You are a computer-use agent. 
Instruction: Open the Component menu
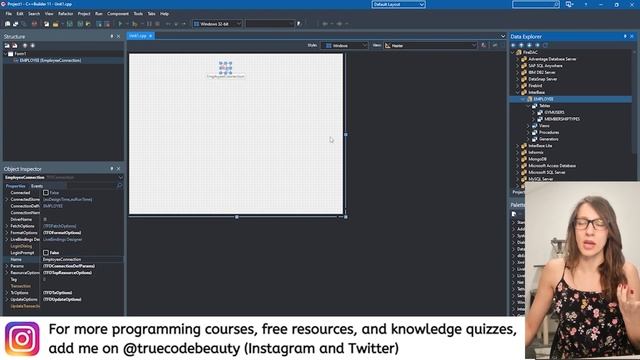[x=118, y=14]
